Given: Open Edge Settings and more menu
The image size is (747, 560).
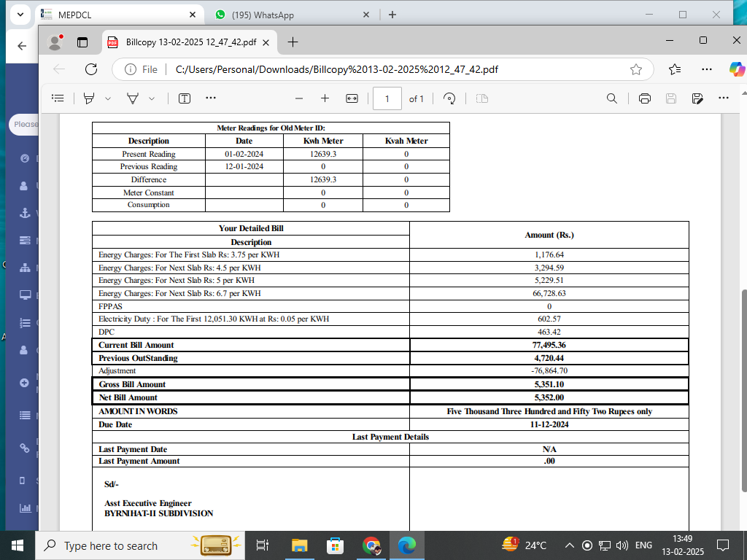Looking at the screenshot, I should (707, 69).
